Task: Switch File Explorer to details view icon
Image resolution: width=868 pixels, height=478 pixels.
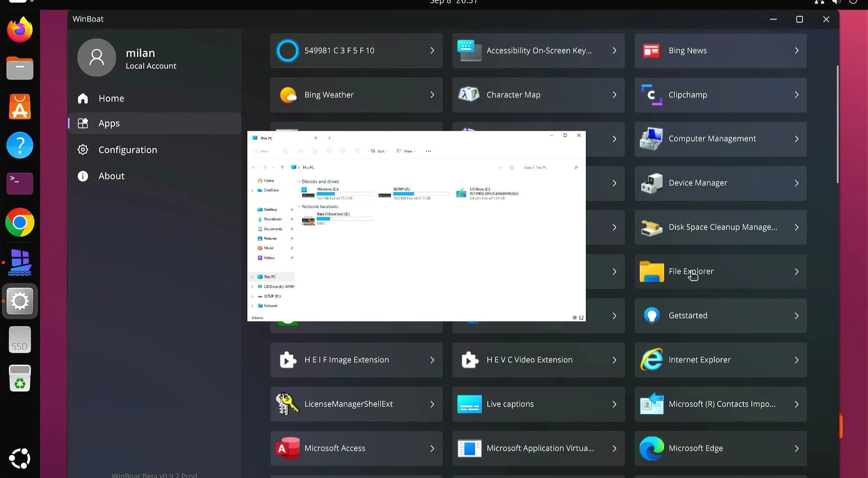Action: tap(575, 318)
